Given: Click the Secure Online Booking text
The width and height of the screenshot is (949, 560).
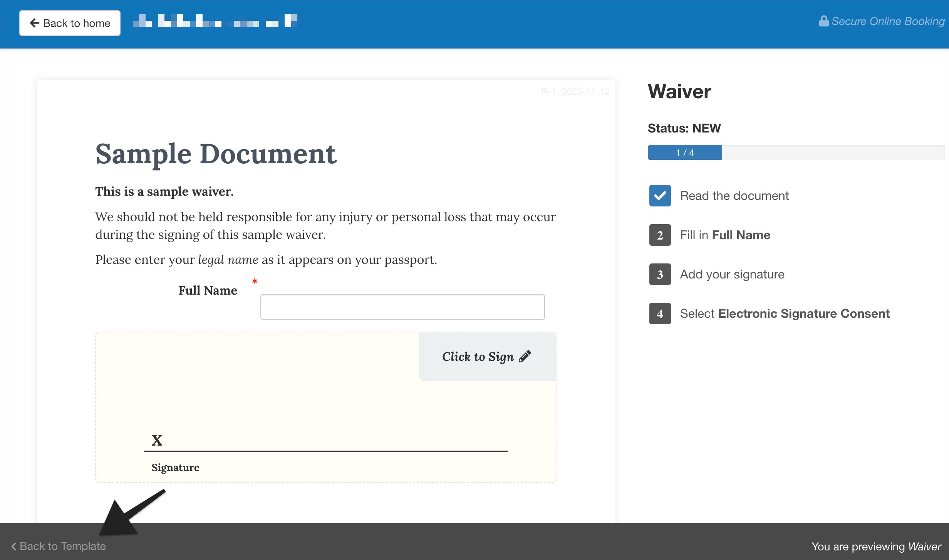Looking at the screenshot, I should pos(888,21).
